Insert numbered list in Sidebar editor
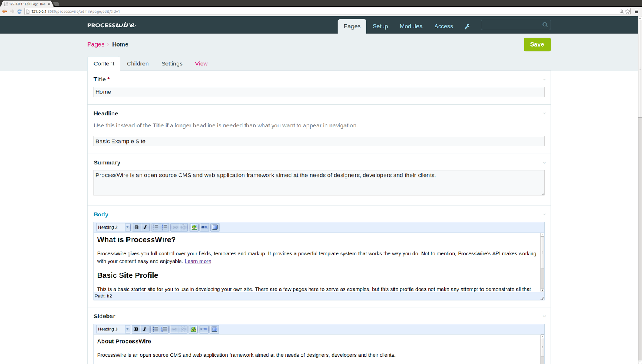Image resolution: width=642 pixels, height=364 pixels. [x=164, y=329]
